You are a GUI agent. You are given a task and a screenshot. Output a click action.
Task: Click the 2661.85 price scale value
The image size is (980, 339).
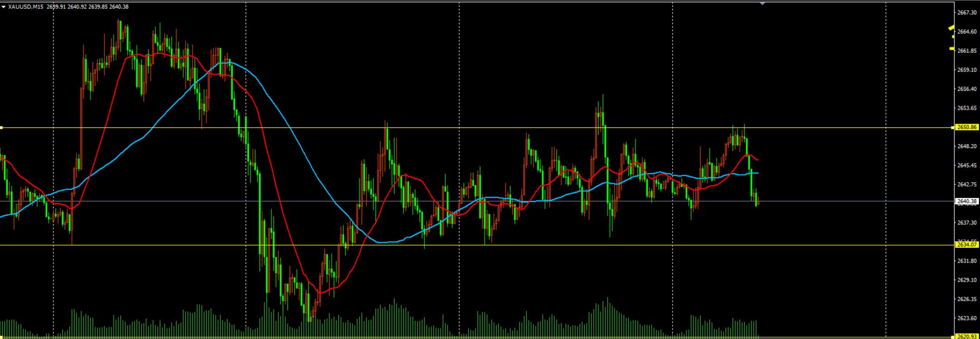(x=967, y=51)
